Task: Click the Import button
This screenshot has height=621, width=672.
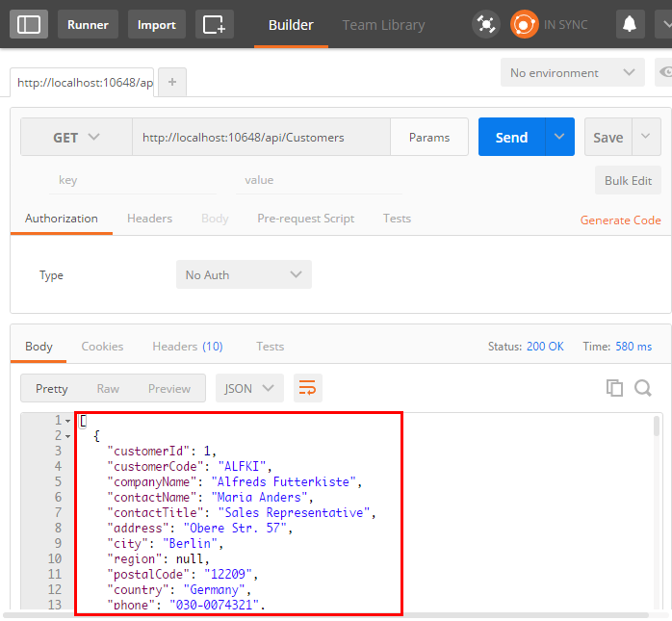Action: [x=156, y=24]
